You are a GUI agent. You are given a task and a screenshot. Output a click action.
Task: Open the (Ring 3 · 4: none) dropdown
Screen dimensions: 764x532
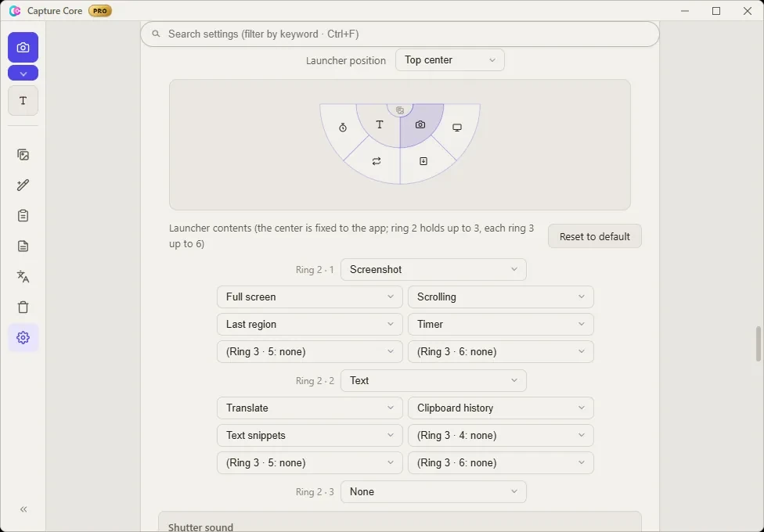click(x=500, y=435)
